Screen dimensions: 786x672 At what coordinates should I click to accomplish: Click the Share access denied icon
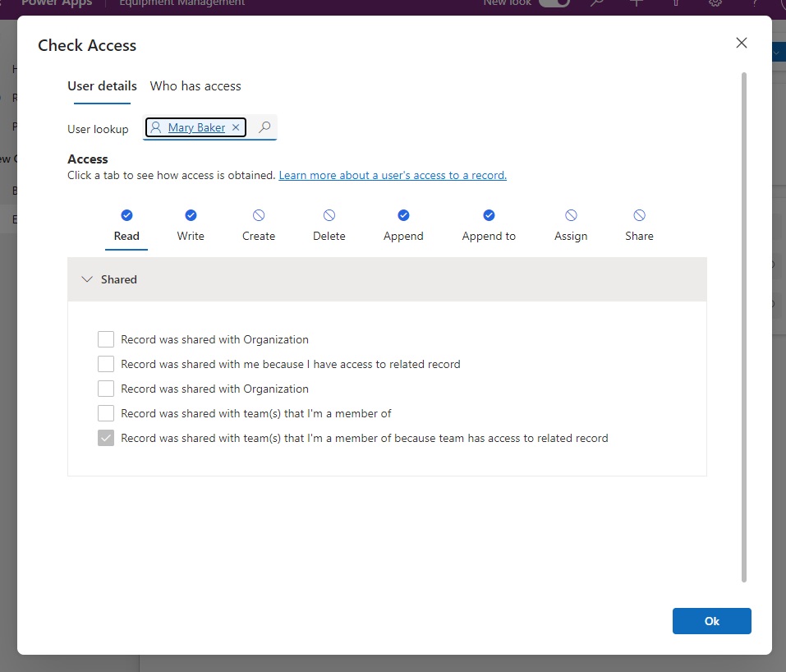point(639,215)
